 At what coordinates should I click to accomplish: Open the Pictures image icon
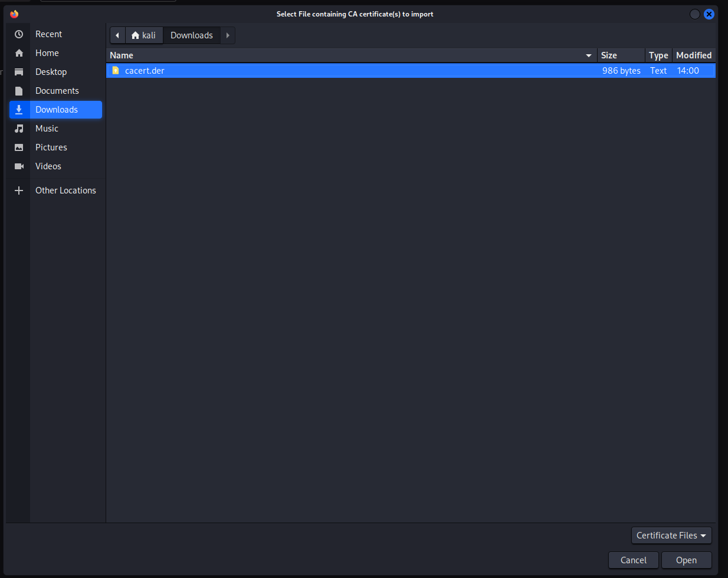[19, 147]
